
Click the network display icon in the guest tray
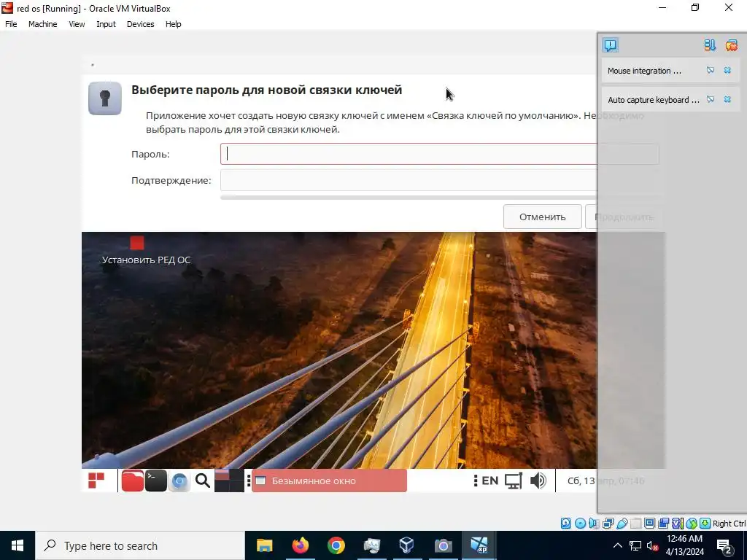pos(514,481)
